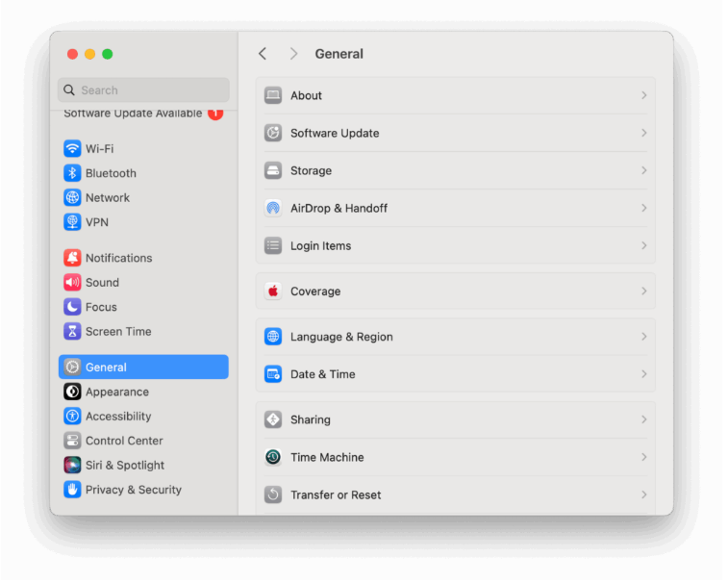Click the Storage drive icon

[x=273, y=171]
